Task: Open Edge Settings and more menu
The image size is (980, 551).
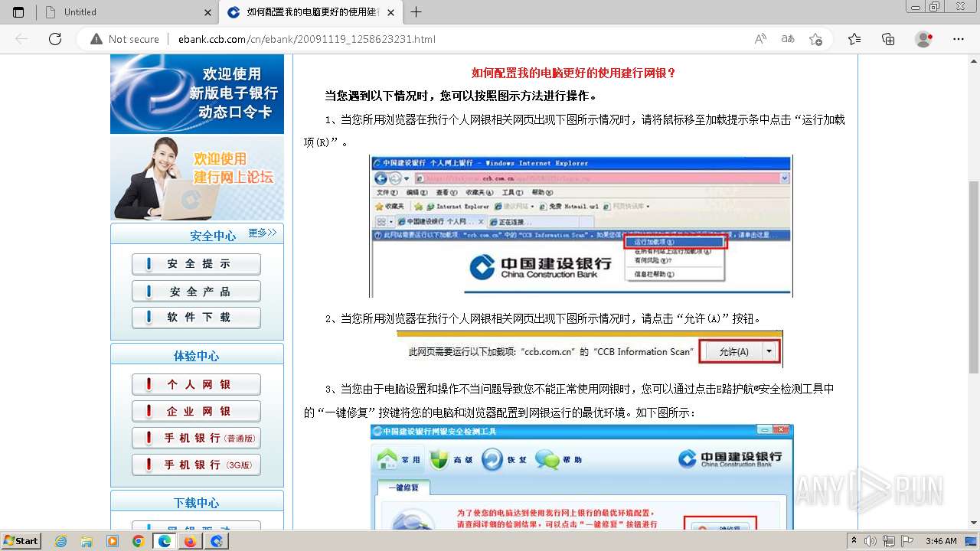Action: tap(959, 39)
